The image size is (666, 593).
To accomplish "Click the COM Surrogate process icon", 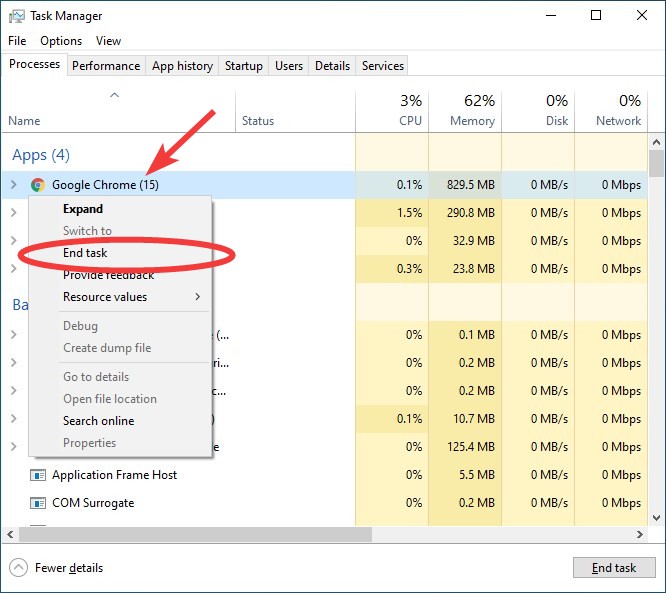I will [x=38, y=503].
